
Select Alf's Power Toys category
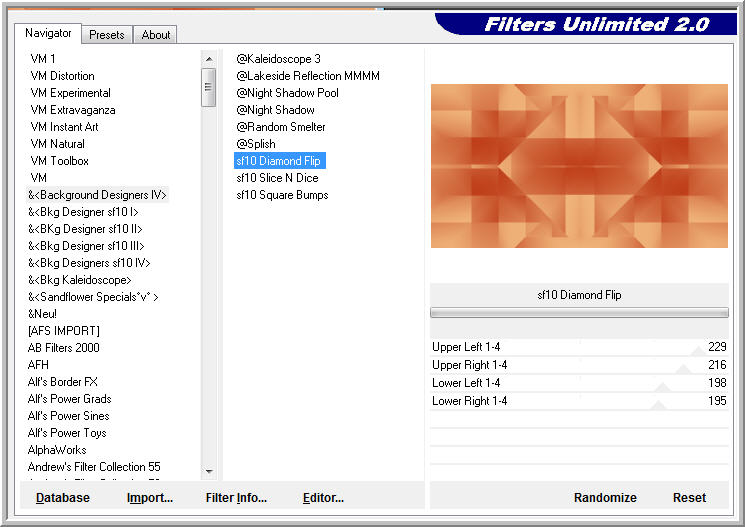(67, 433)
